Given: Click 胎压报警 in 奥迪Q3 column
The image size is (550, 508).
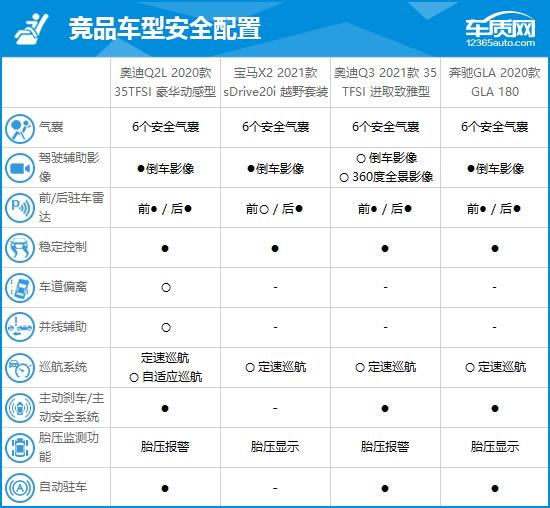Looking at the screenshot, I should point(385,447).
